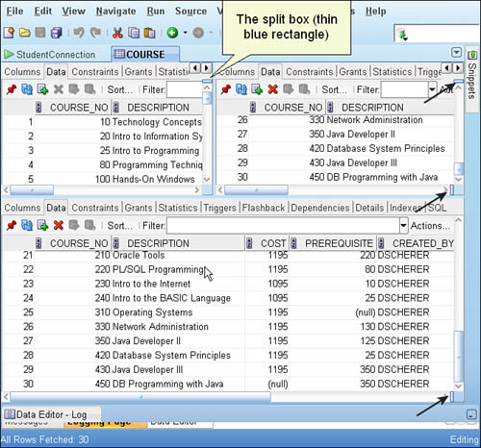Click Refresh icon in top-left pane
The height and width of the screenshot is (448, 481).
[27, 89]
